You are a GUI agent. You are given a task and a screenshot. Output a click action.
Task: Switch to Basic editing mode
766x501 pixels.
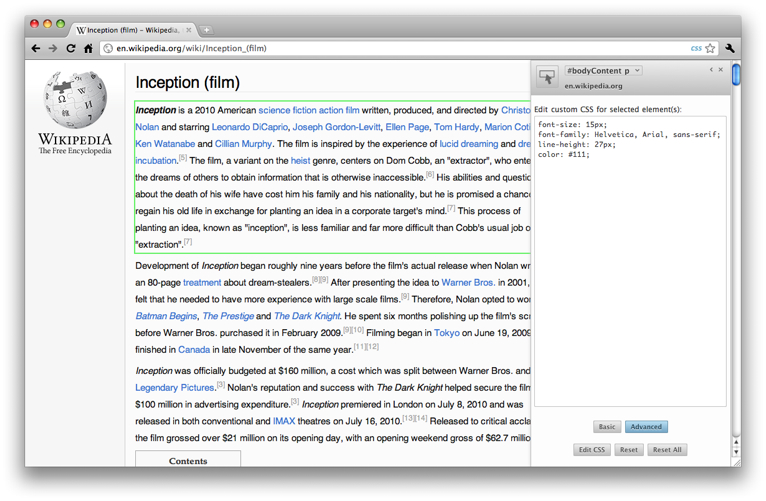(607, 426)
